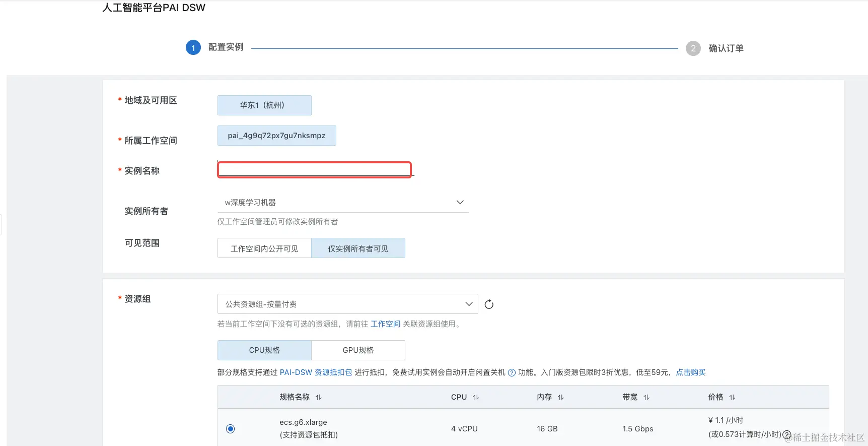The width and height of the screenshot is (868, 446).
Task: Sort by 带宽 column sort icon
Action: coord(646,398)
